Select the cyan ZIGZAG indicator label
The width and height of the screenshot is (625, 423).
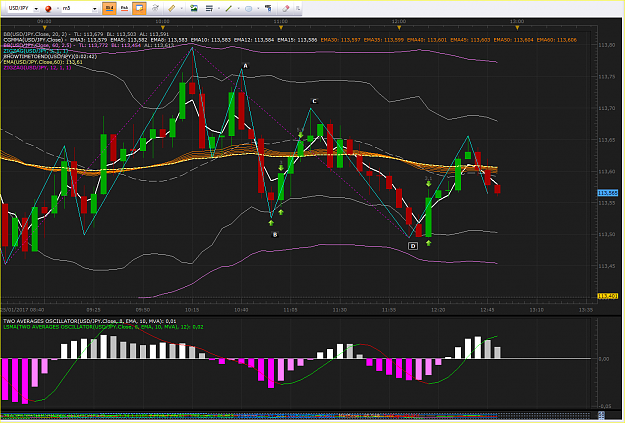coord(35,51)
